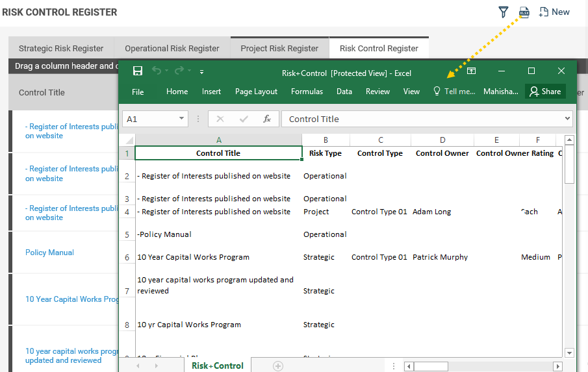The width and height of the screenshot is (588, 372).
Task: Redo action in Excel toolbar
Action: click(179, 70)
